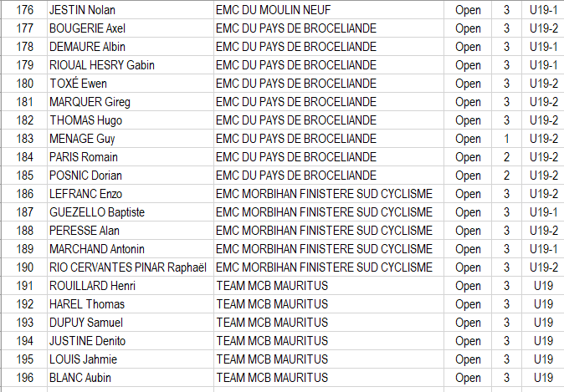Click EMC DU MOULIN NEUF club cell
The height and width of the screenshot is (392, 564).
coord(329,10)
